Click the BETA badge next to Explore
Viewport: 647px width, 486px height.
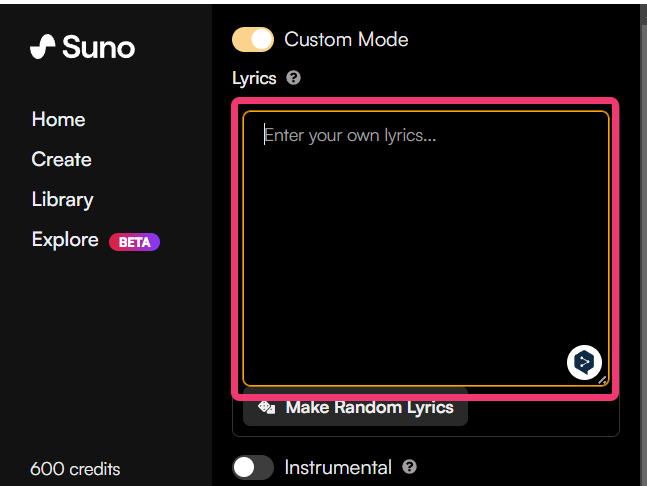134,241
